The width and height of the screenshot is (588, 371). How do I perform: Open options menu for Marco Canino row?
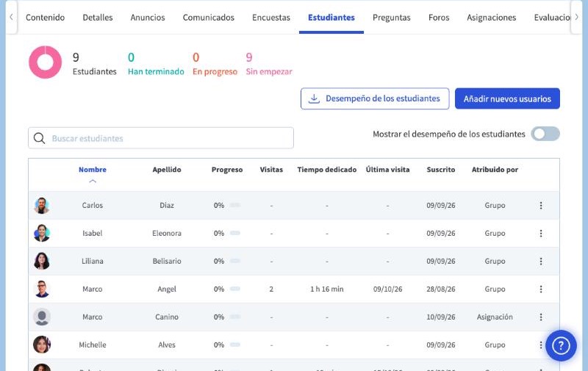pos(541,317)
